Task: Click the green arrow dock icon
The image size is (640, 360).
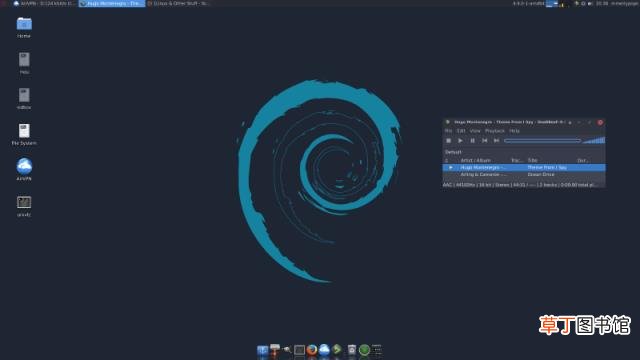Action: pos(337,349)
